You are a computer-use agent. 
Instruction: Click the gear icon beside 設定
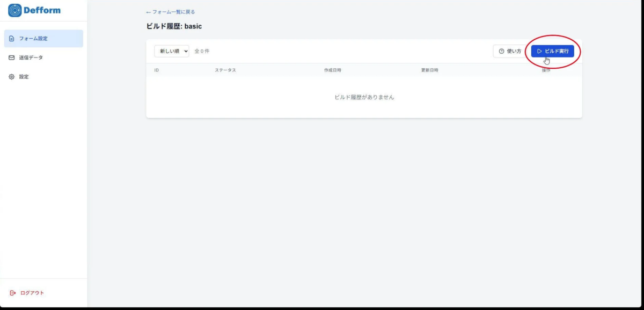point(11,76)
